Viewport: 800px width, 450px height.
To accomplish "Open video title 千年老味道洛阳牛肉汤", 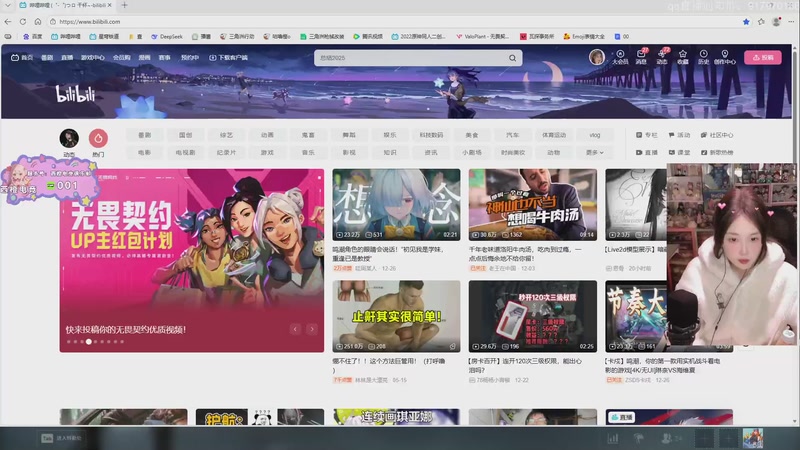I will 525,254.
